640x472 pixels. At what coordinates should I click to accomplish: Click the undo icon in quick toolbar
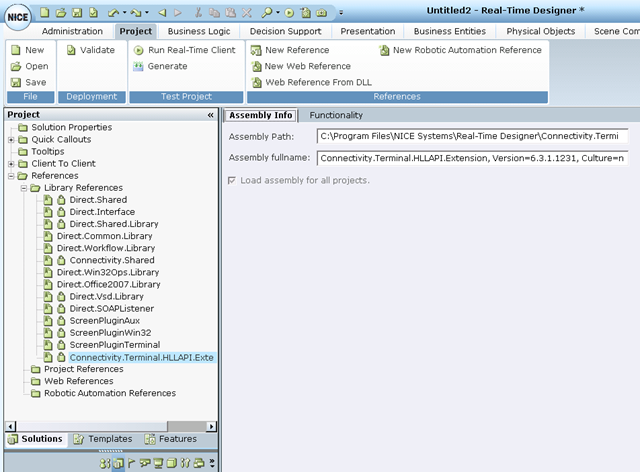click(114, 12)
